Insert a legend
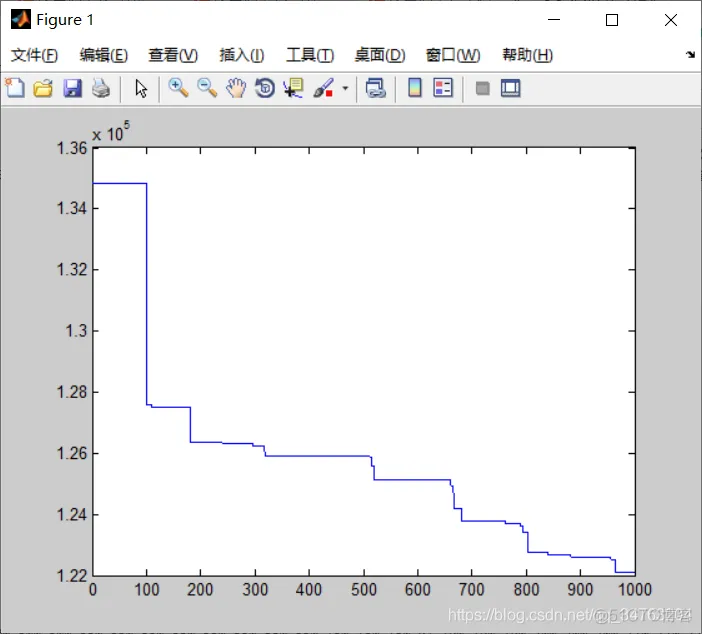702x634 pixels. (x=443, y=88)
